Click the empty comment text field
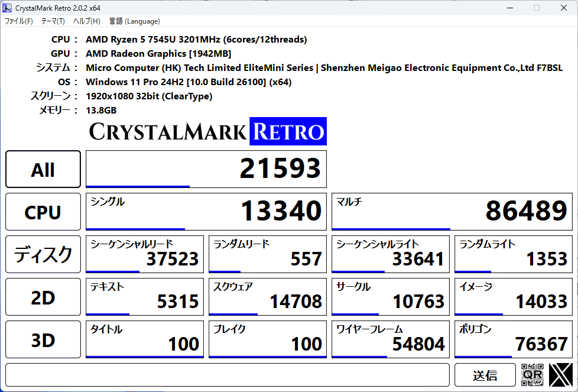 coord(228,375)
